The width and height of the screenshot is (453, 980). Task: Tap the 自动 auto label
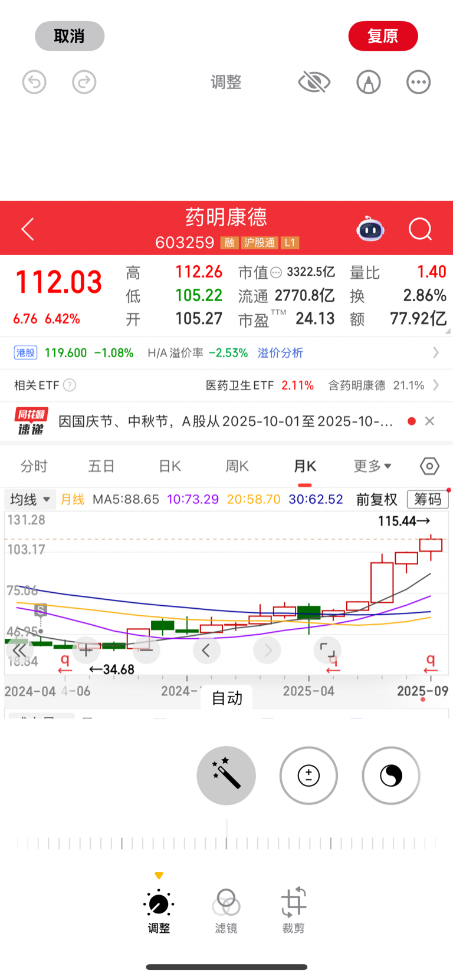pos(227,698)
